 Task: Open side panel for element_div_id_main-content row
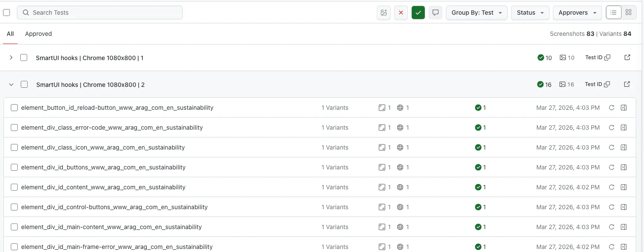(x=624, y=227)
